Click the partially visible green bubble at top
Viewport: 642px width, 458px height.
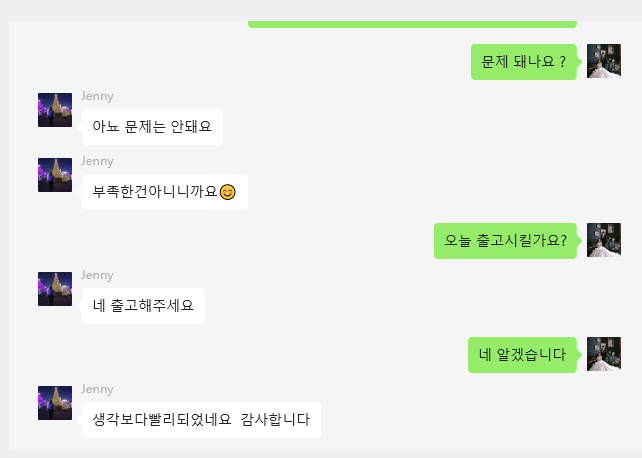[412, 21]
